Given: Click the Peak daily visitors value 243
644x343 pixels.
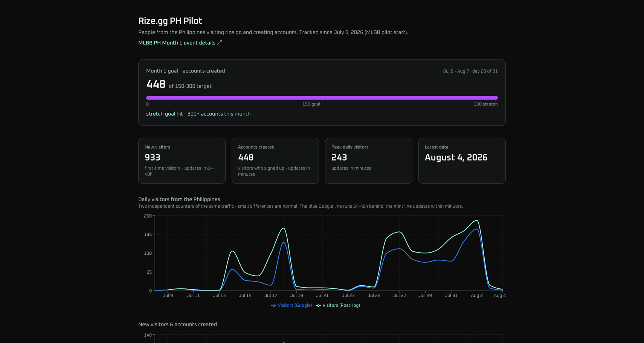Looking at the screenshot, I should [339, 158].
